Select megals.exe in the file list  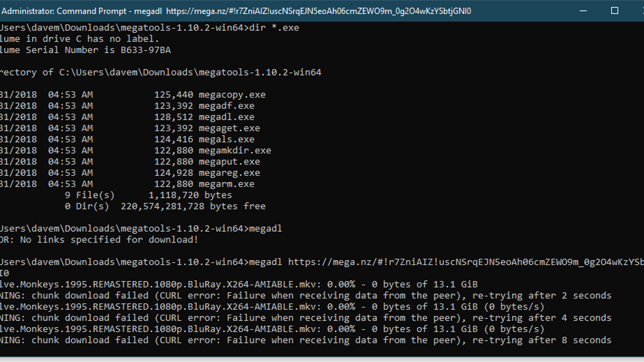pyautogui.click(x=226, y=139)
